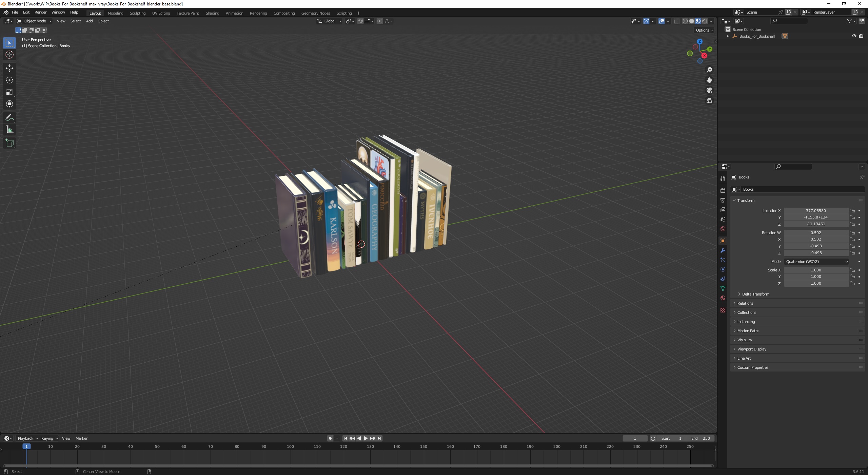Switch to the Geometry Nodes workspace tab

point(315,13)
